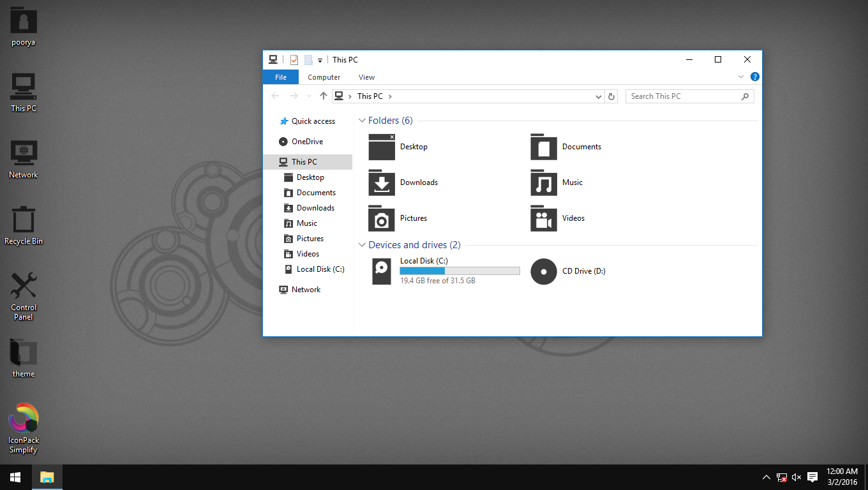Open the File menu
This screenshot has height=490, width=868.
click(x=281, y=77)
